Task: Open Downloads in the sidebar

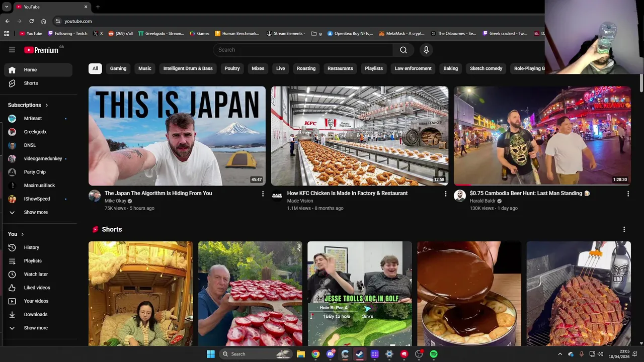Action: click(x=38, y=314)
